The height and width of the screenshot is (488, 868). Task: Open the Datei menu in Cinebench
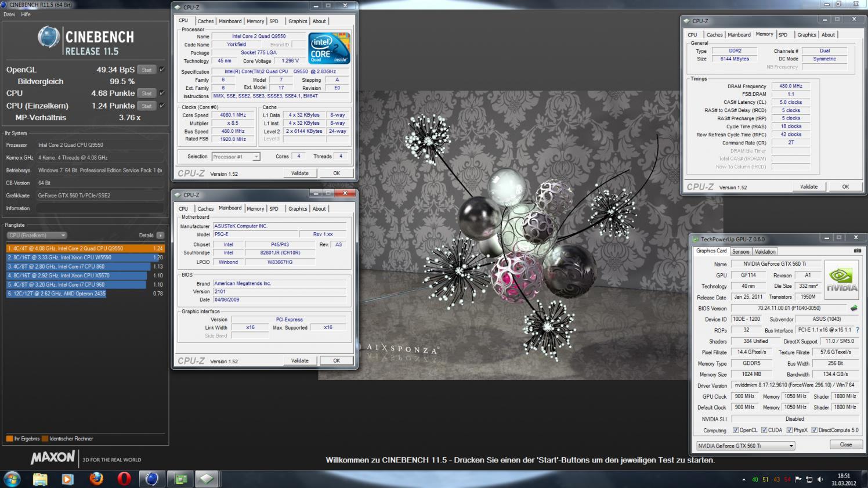click(x=9, y=15)
